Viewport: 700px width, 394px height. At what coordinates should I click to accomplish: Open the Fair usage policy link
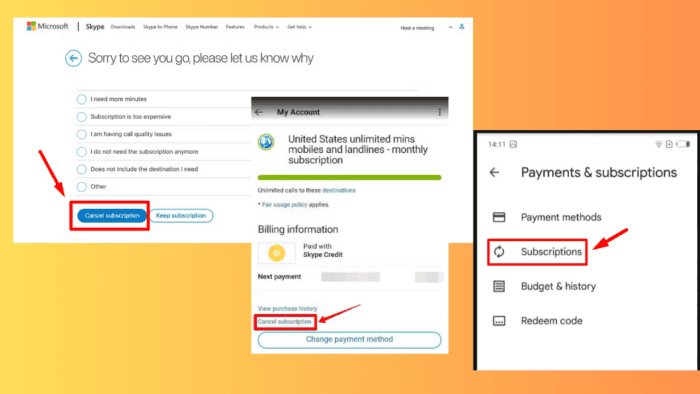[x=284, y=204]
